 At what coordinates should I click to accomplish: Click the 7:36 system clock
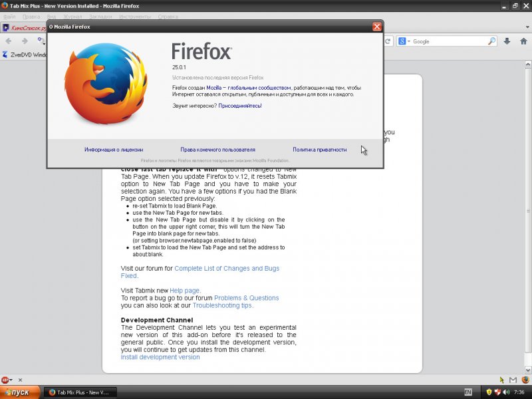coord(519,392)
